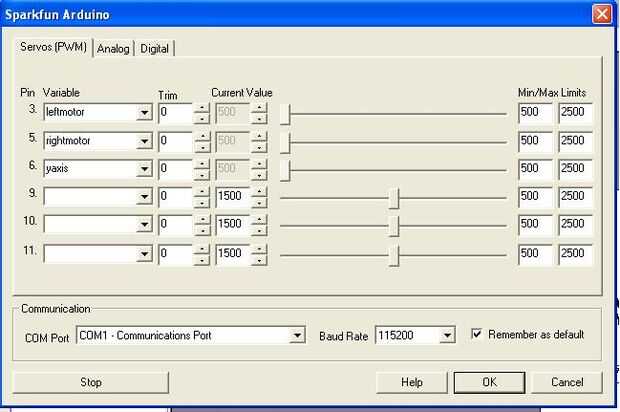Increase the pin 9 trim value
This screenshot has width=620, height=412.
(202, 192)
